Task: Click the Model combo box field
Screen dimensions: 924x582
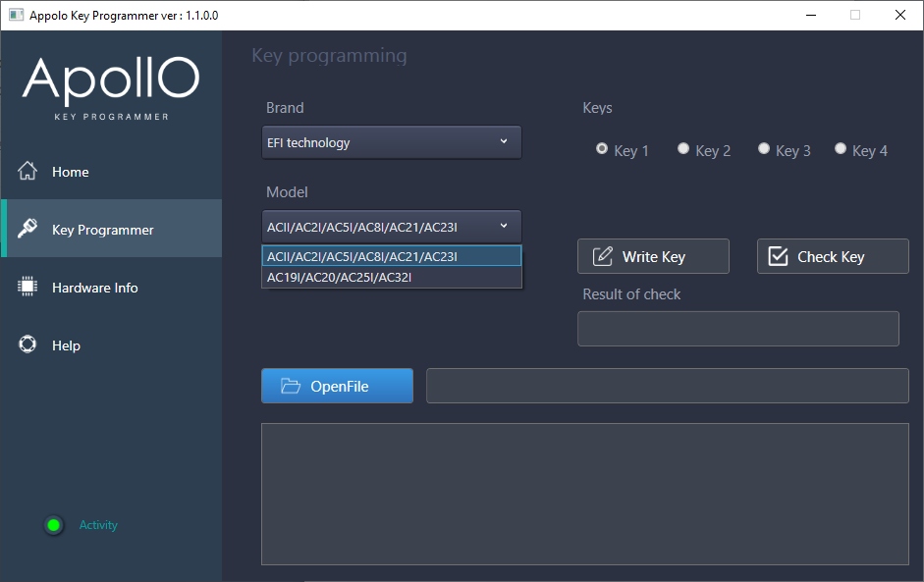Action: click(x=391, y=227)
